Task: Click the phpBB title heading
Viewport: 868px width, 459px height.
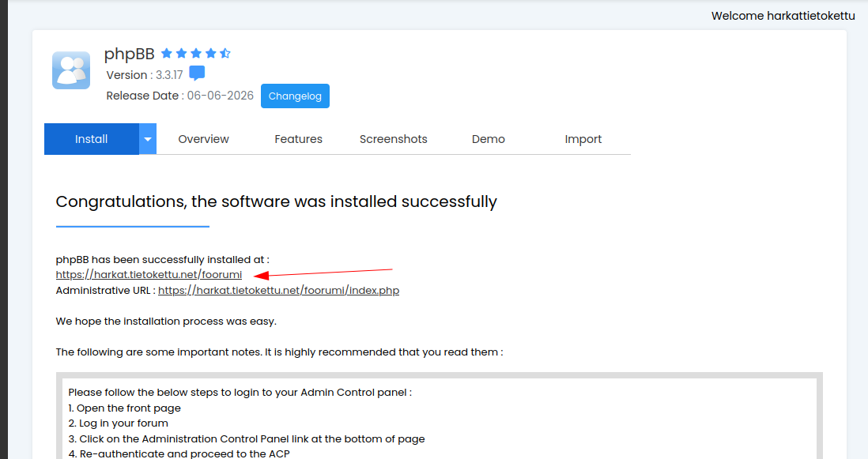Action: 129,54
